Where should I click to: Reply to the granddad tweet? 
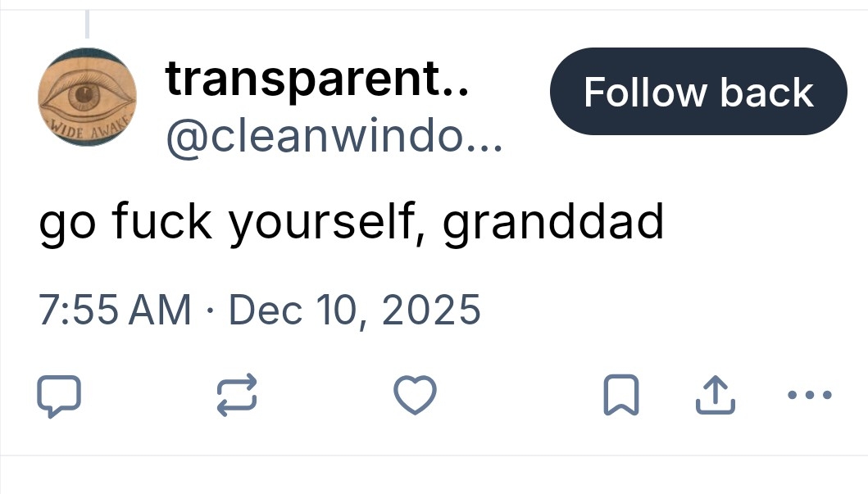(60, 397)
